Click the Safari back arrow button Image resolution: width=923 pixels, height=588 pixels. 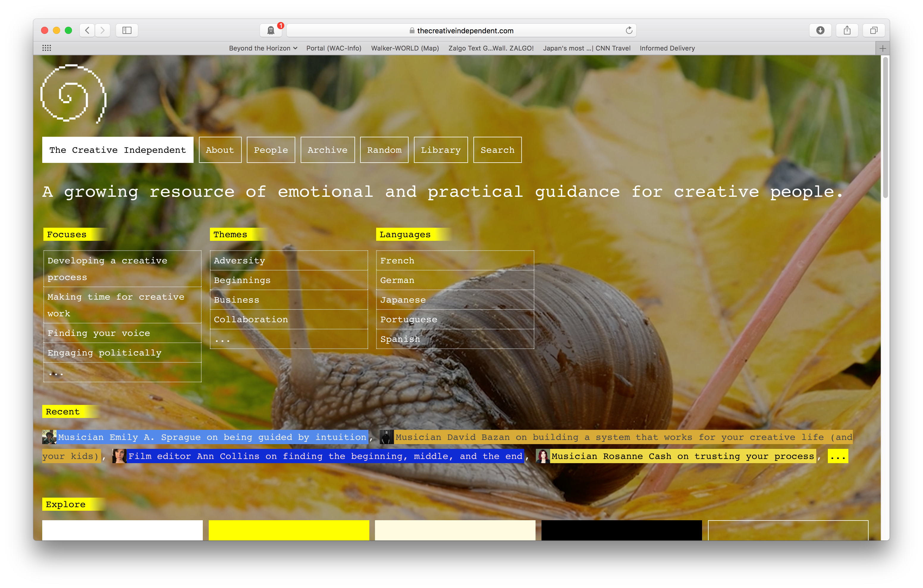tap(87, 30)
